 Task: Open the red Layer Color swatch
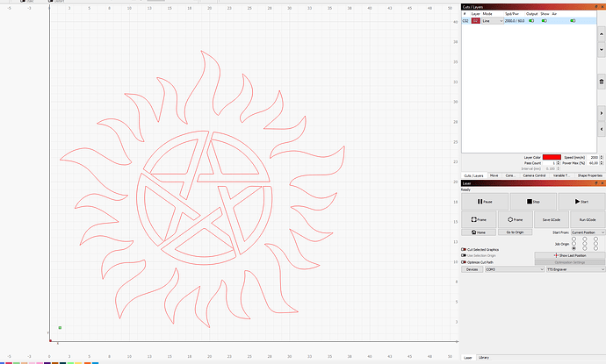pyautogui.click(x=552, y=158)
